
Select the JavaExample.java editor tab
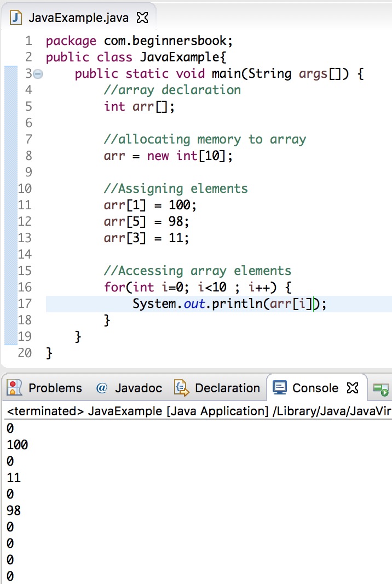78,18
